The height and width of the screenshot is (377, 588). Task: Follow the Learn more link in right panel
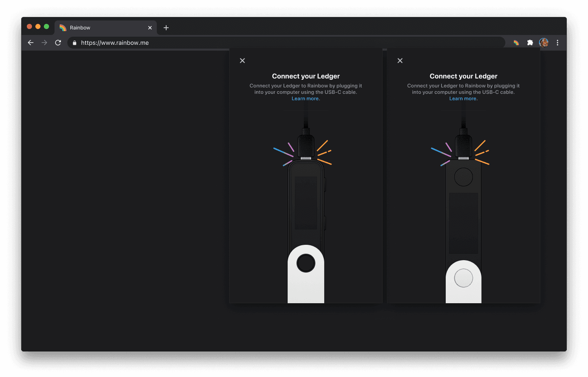click(463, 99)
